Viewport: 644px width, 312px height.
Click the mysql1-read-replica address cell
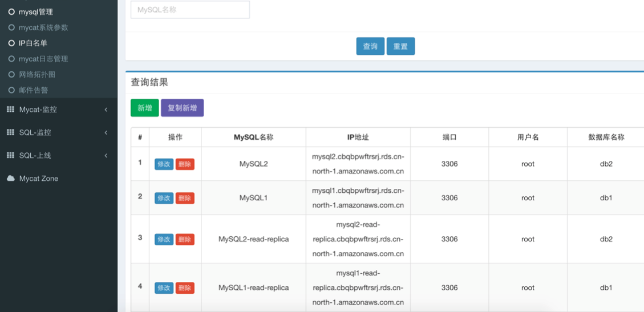[358, 288]
